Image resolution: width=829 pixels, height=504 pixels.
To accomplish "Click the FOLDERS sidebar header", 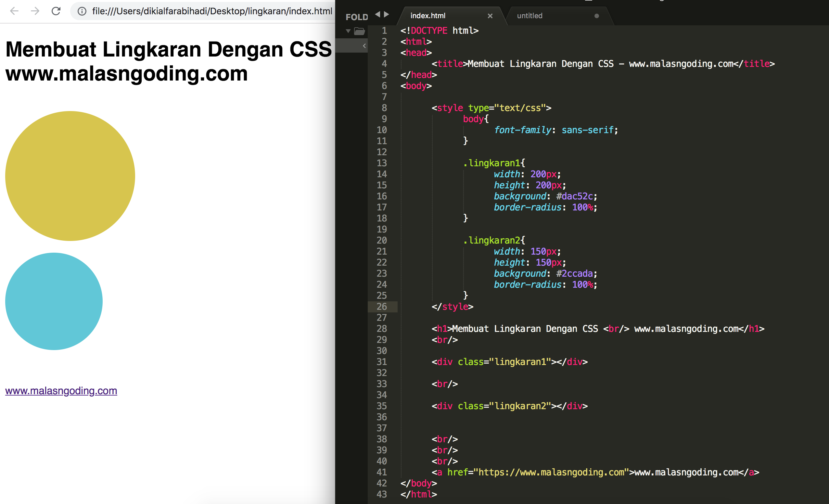I will pyautogui.click(x=357, y=17).
